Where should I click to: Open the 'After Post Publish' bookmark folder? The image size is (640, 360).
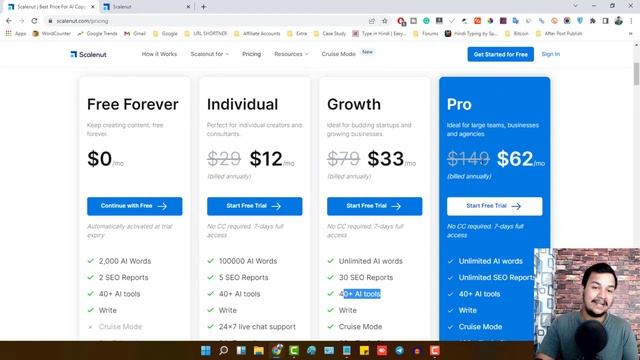[x=559, y=33]
